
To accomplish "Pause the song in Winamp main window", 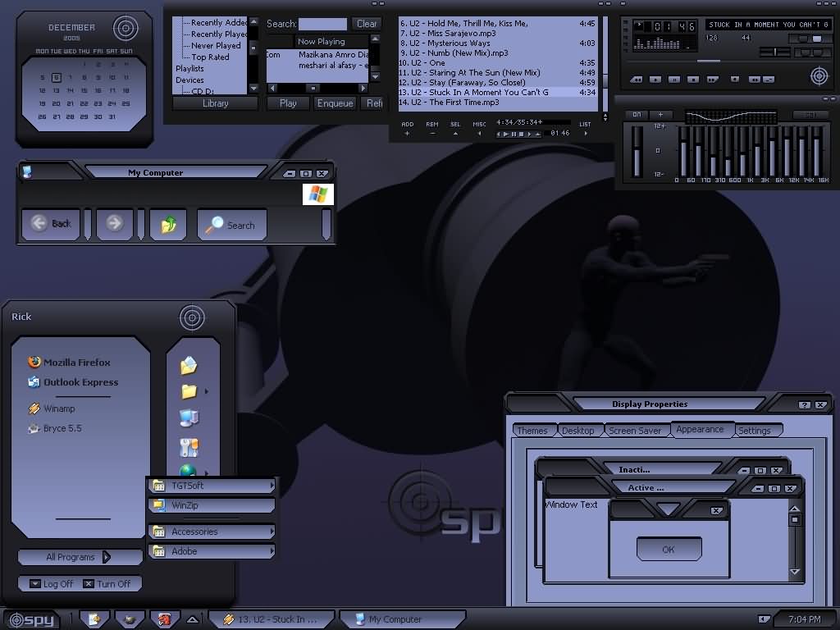I will tap(674, 80).
